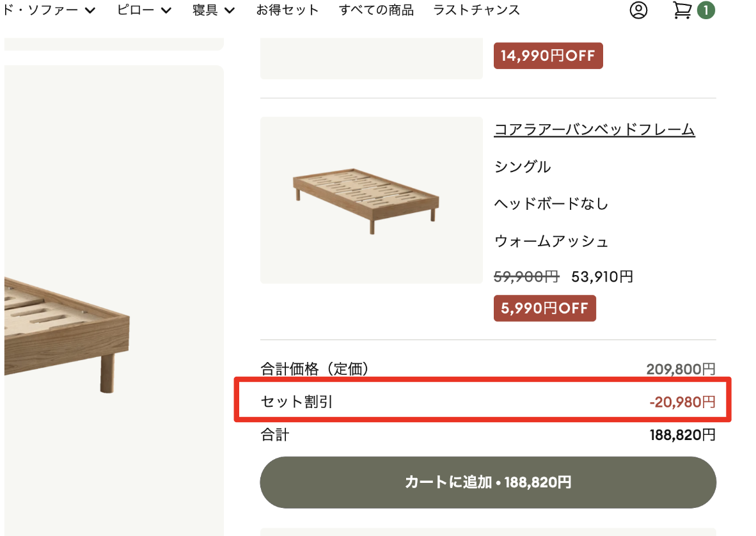Open コアラアーバンベッドフレーム product link
Image resolution: width=756 pixels, height=536 pixels.
point(594,129)
